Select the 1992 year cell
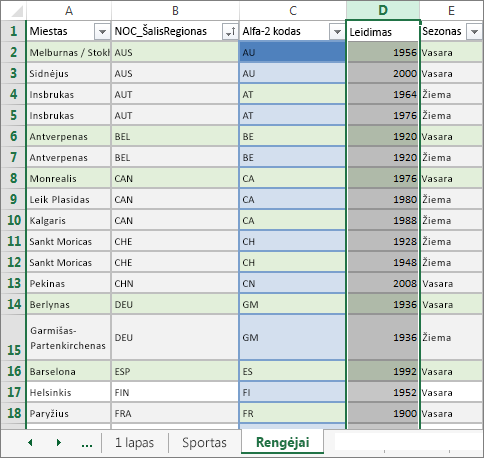Screen dimensions: 484x458 pos(383,371)
